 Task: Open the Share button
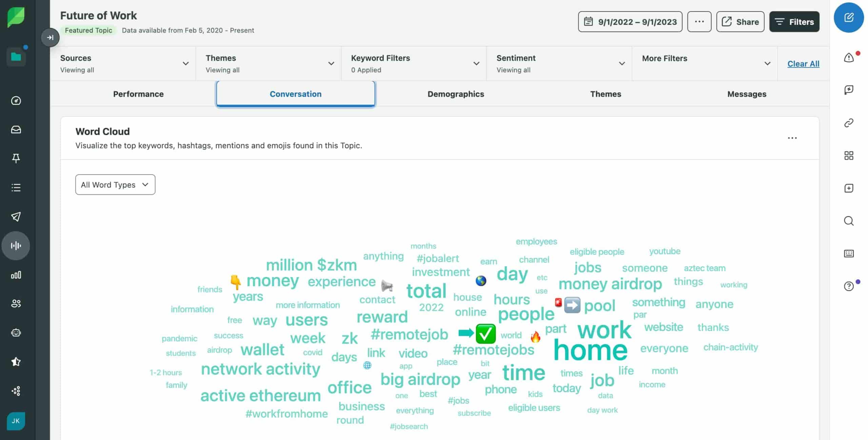(x=740, y=22)
